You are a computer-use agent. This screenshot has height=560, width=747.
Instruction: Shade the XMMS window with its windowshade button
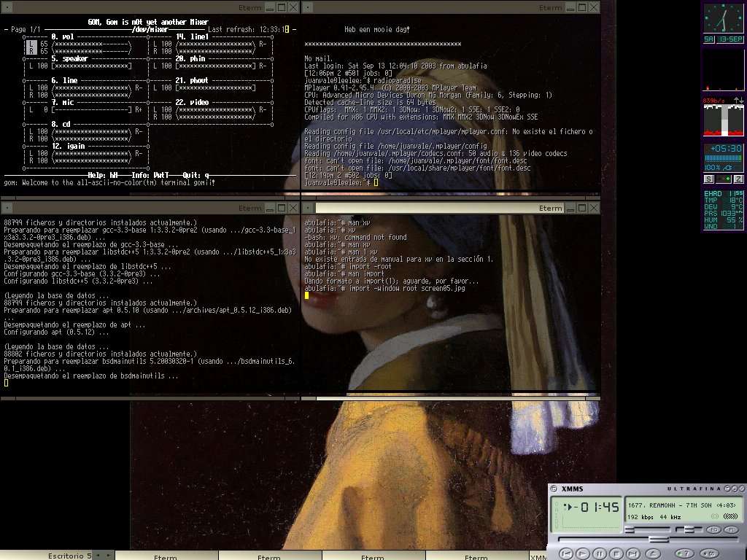(x=727, y=489)
